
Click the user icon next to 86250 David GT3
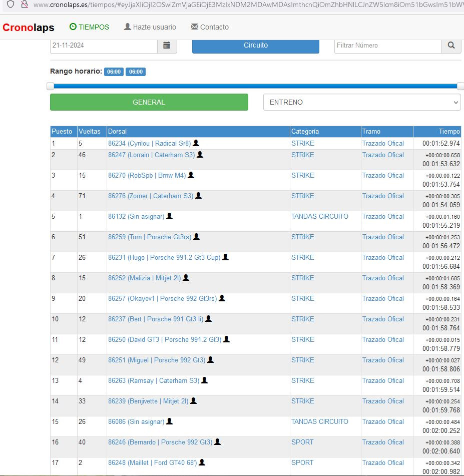(x=226, y=339)
